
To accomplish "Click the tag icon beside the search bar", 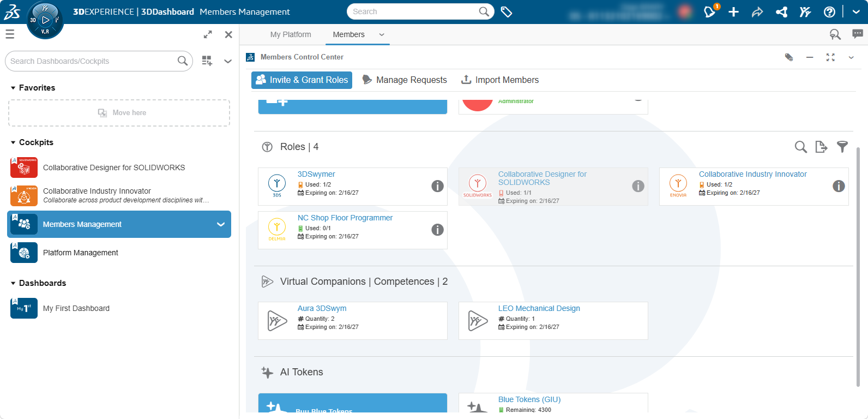I will [507, 12].
